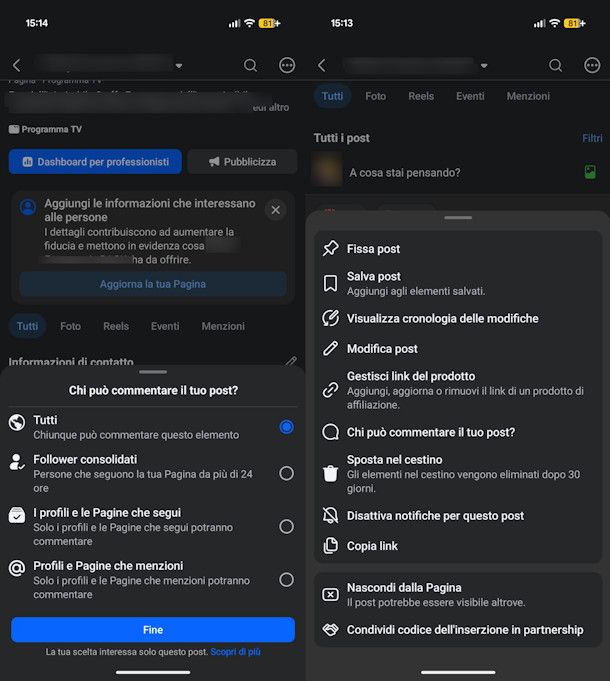Tap the trash bin icon
The height and width of the screenshot is (681, 610).
pos(330,473)
